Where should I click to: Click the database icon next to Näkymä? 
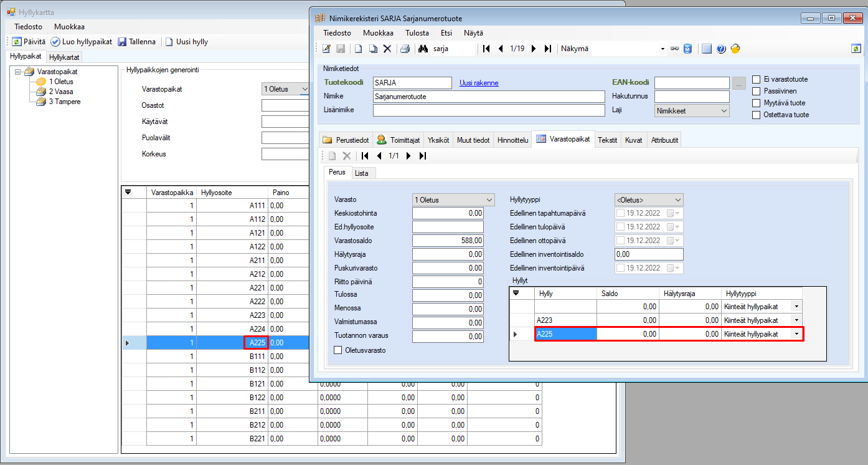click(688, 49)
